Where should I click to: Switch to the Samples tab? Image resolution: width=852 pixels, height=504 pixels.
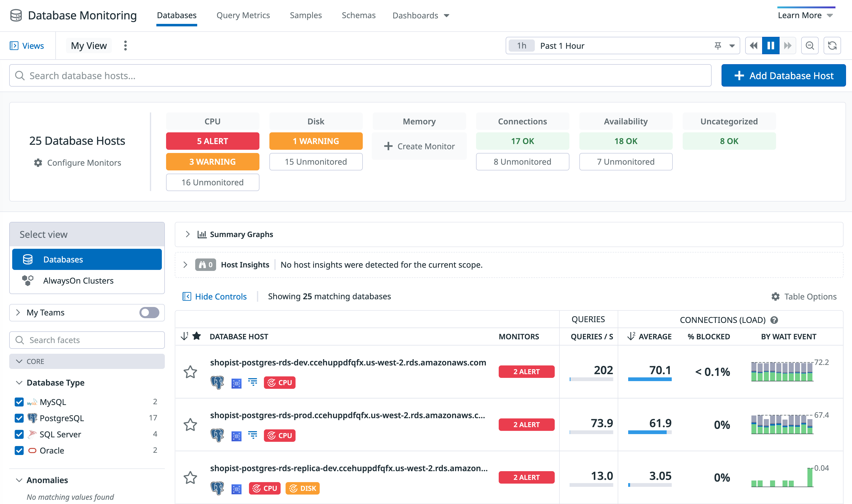[x=305, y=15]
